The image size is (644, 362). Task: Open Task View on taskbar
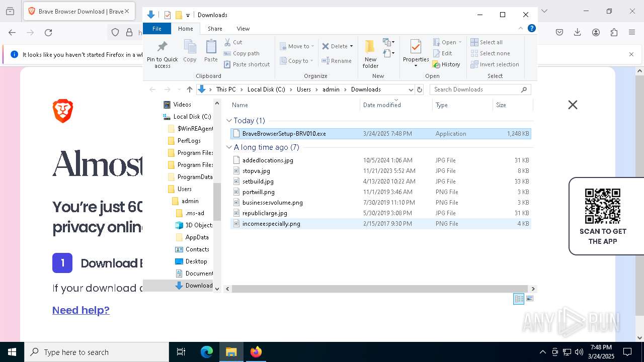[181, 352]
